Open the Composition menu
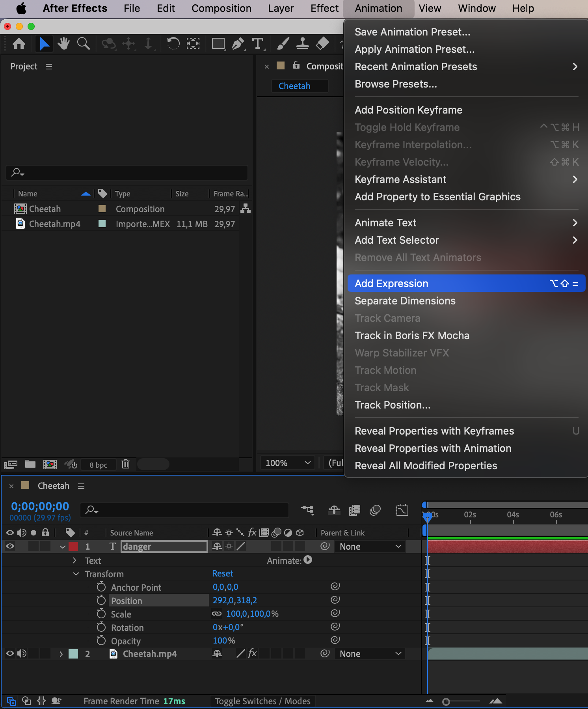Screen dimensions: 588x709 pyautogui.click(x=221, y=8)
